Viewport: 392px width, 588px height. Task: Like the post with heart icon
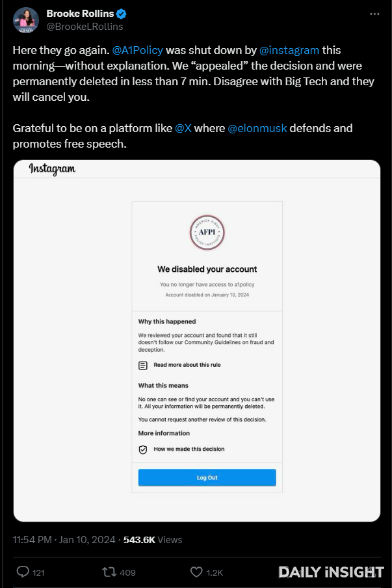click(196, 572)
